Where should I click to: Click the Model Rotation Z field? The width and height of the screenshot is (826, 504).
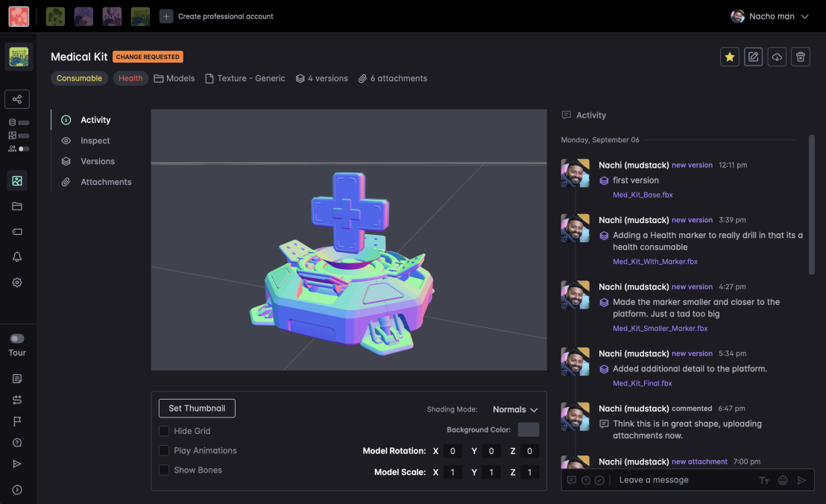point(529,451)
